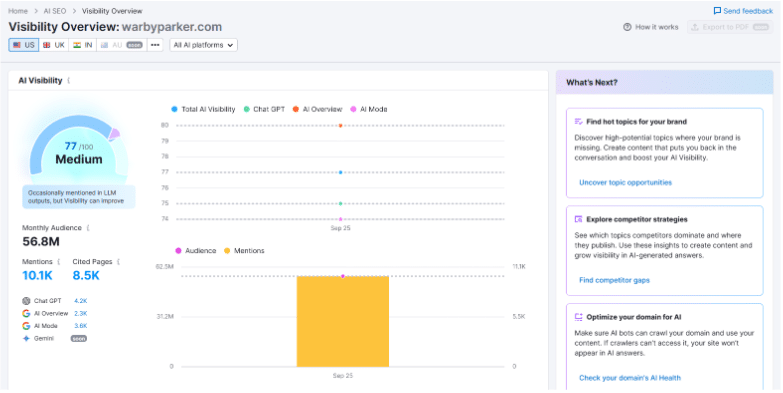Viewport: 783px width, 393px height.
Task: Click the Optimize your domain icon
Action: click(579, 317)
